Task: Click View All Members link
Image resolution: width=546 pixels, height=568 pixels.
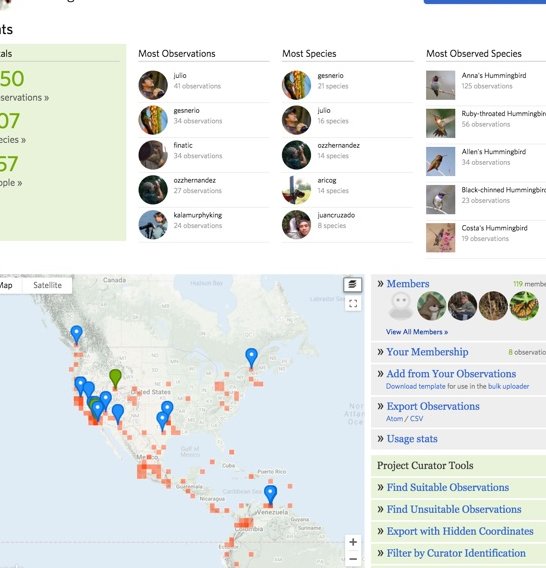Action: click(417, 332)
